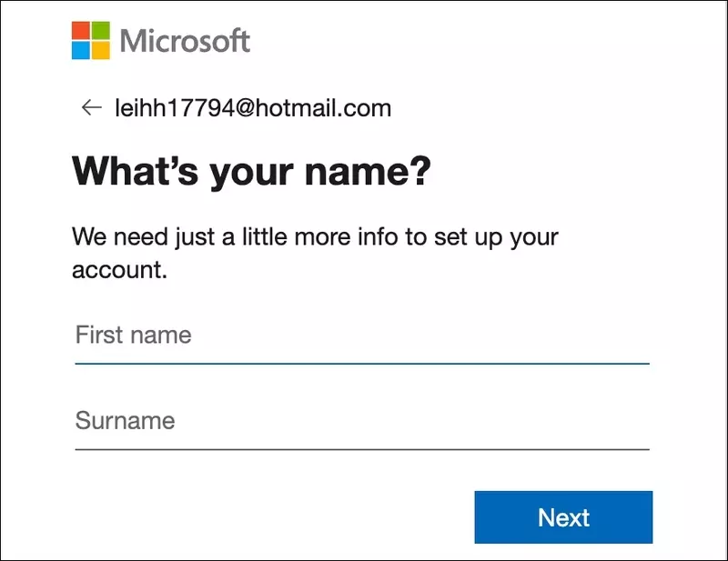Click the Next button
Viewport: 728px width, 561px height.
pyautogui.click(x=563, y=517)
